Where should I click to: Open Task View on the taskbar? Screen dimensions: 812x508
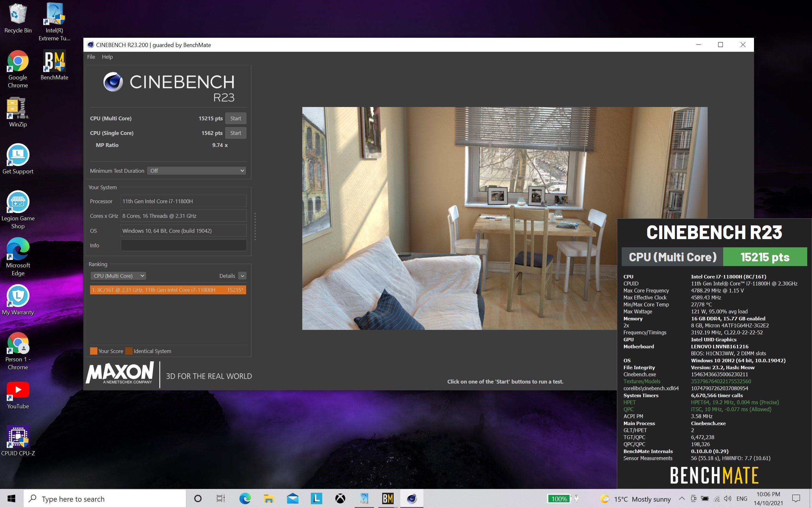point(220,498)
